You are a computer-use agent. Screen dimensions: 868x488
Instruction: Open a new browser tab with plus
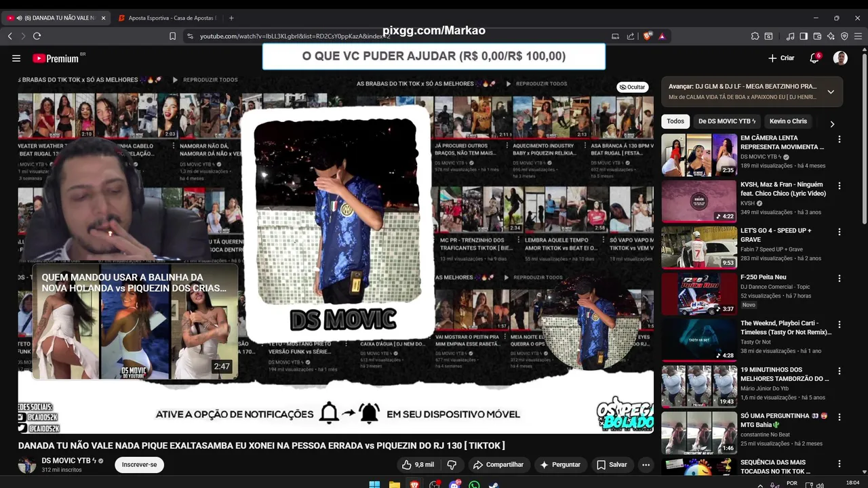(x=231, y=18)
